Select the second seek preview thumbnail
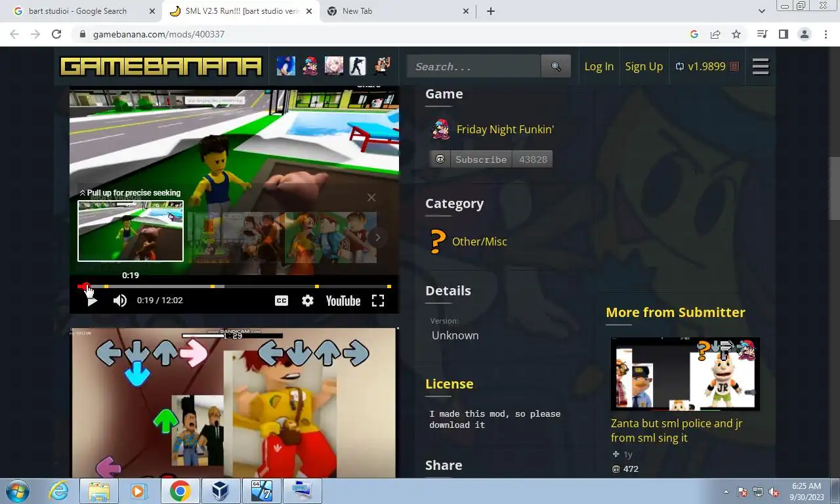840x504 pixels. tap(235, 238)
